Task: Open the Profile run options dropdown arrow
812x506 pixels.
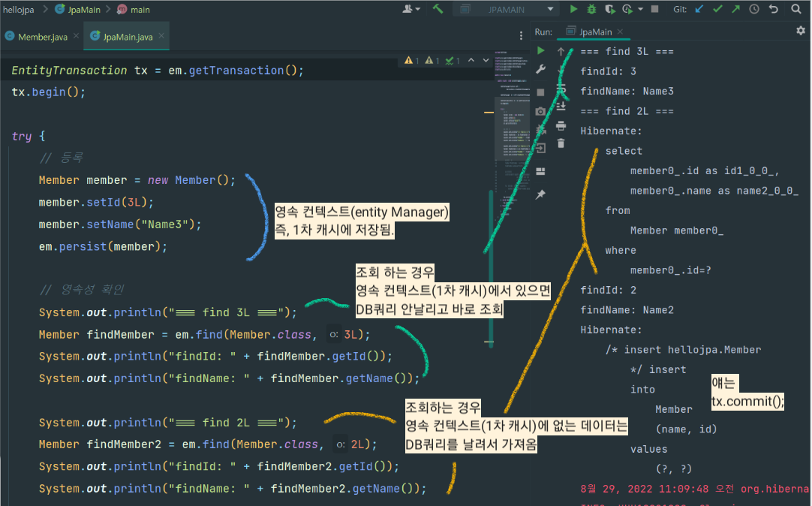Action: (639, 10)
